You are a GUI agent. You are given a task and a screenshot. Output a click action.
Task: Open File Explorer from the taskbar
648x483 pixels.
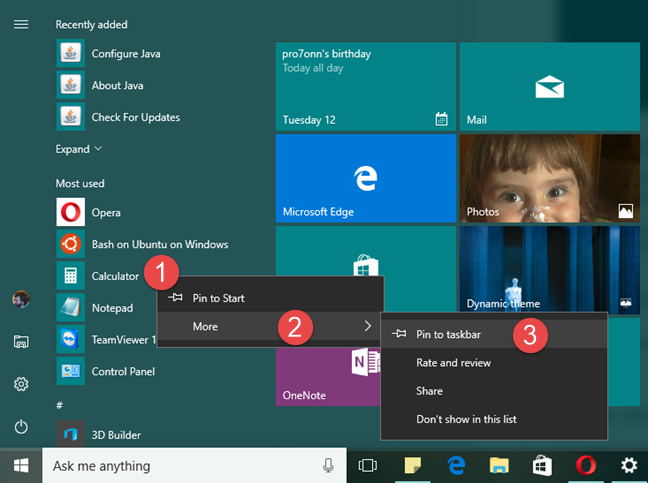tap(499, 466)
